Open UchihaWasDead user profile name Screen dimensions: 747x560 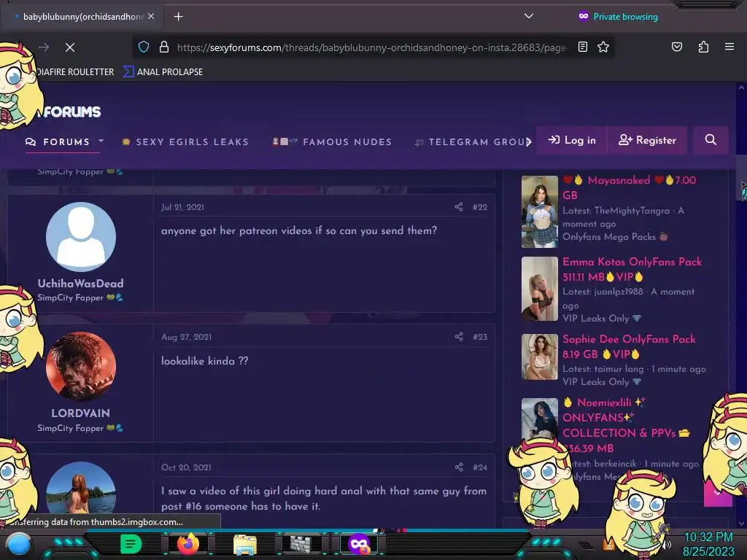click(x=80, y=284)
